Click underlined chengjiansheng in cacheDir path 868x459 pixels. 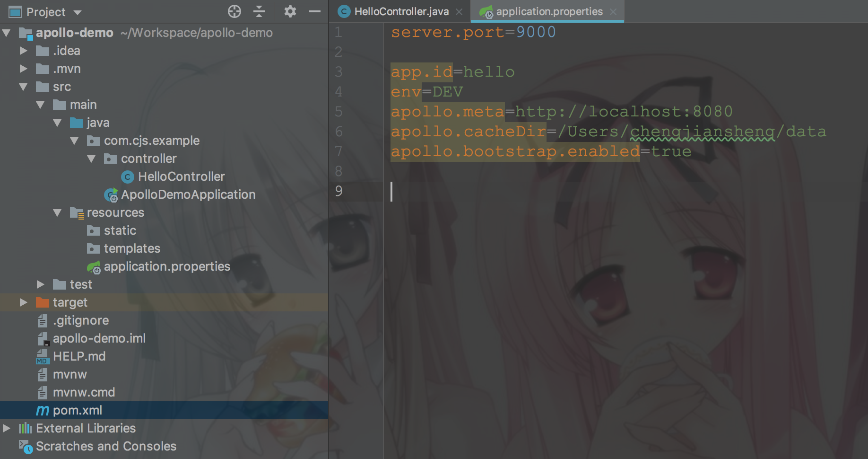(703, 132)
